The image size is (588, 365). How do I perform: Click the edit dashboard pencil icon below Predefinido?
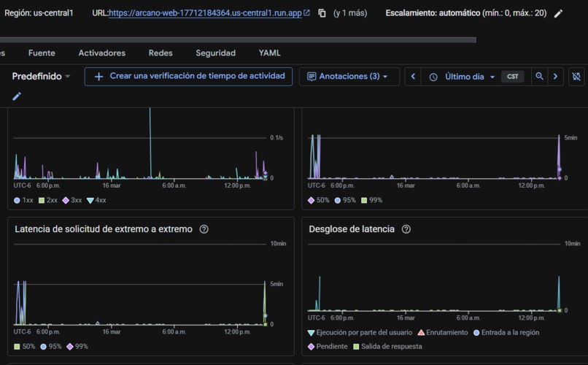17,96
